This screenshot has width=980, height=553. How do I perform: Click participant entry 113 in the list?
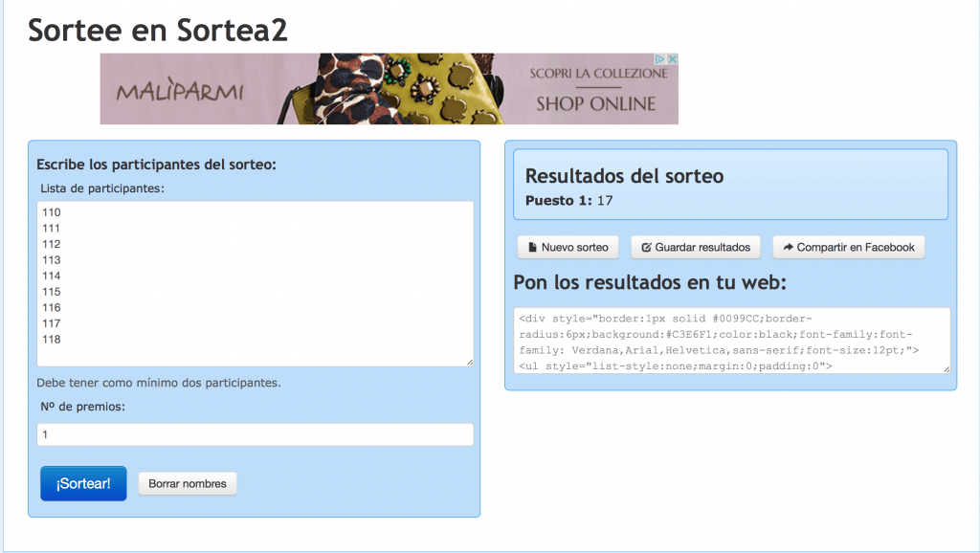52,260
